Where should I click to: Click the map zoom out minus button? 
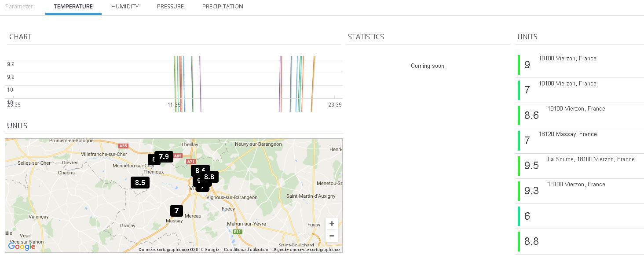[x=332, y=236]
